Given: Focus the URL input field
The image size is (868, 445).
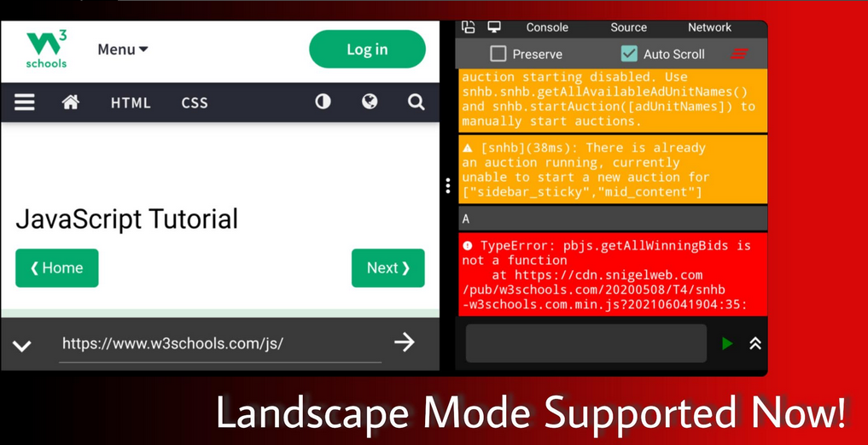Looking at the screenshot, I should (x=220, y=345).
